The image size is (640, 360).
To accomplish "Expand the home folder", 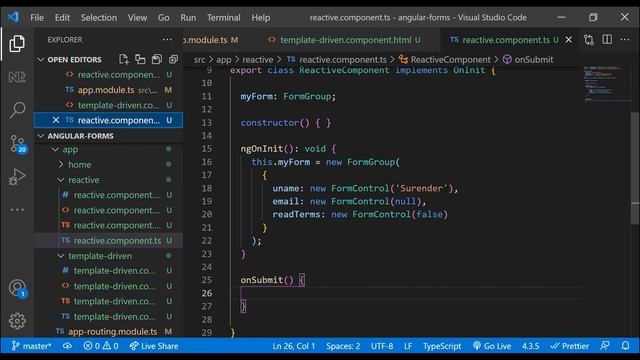I will pyautogui.click(x=61, y=164).
